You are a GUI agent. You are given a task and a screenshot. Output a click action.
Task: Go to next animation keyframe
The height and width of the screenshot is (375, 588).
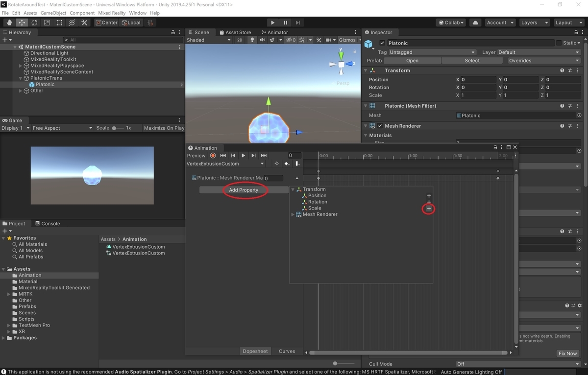pos(253,155)
